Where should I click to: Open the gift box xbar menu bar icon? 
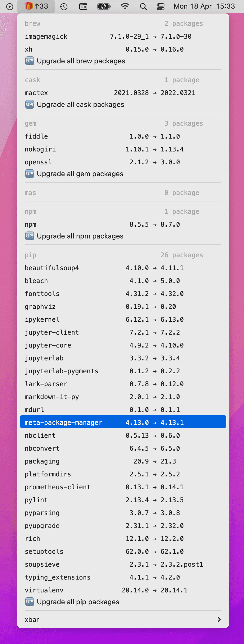click(x=36, y=6)
